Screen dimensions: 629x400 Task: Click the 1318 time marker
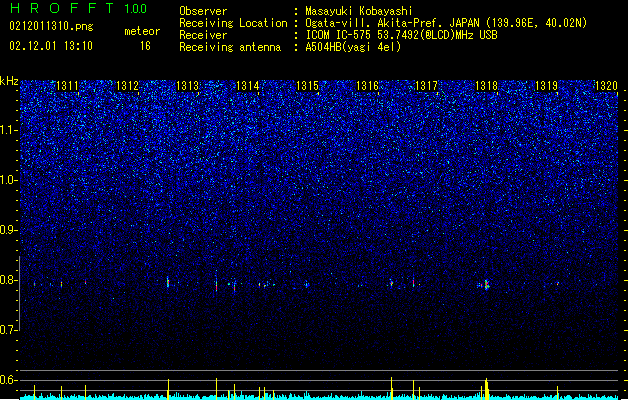click(x=487, y=86)
